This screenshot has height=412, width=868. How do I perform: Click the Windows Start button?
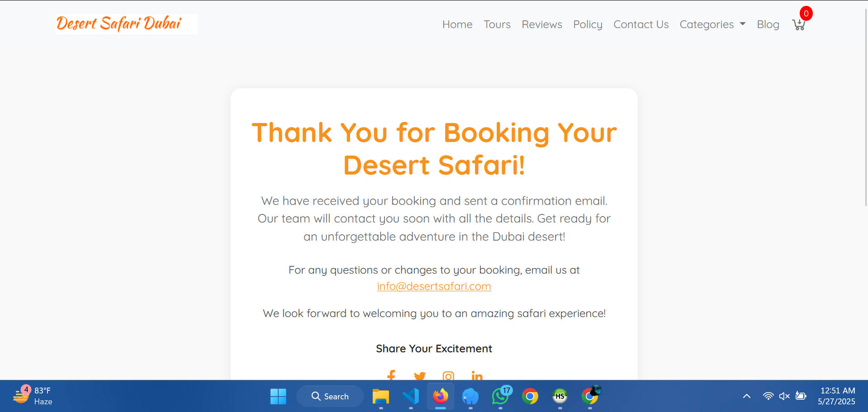[x=278, y=396]
